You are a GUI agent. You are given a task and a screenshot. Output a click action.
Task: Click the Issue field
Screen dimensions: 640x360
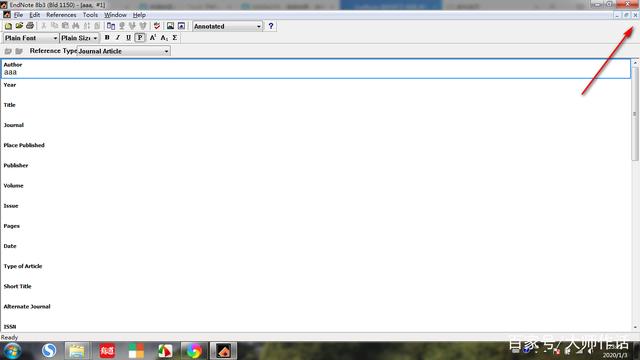tap(316, 210)
